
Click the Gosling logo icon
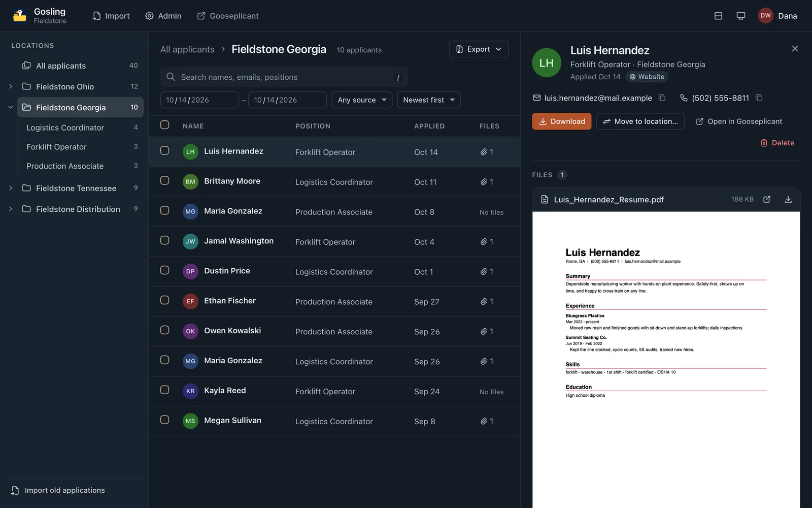click(20, 16)
